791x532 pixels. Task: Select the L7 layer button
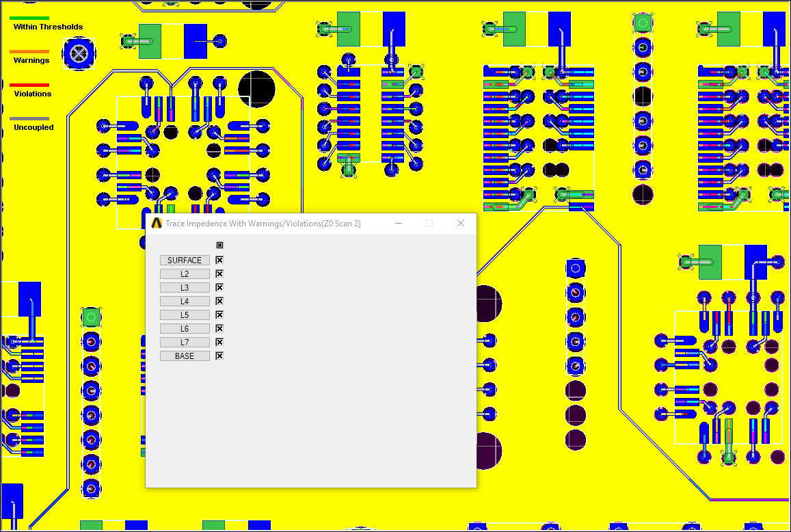click(x=185, y=342)
